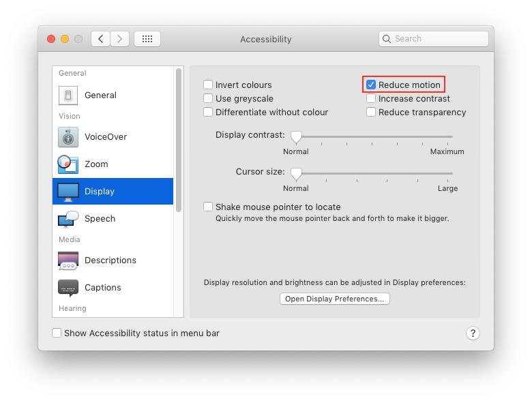Click the sidebar vertical scrollbar
Viewport: 532px width, 401px height.
pos(179,140)
